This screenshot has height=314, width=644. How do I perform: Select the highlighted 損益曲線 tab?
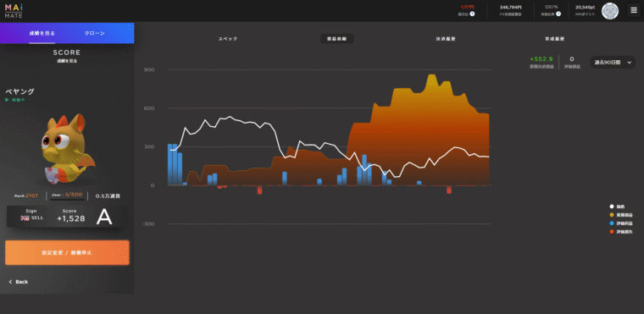(336, 39)
